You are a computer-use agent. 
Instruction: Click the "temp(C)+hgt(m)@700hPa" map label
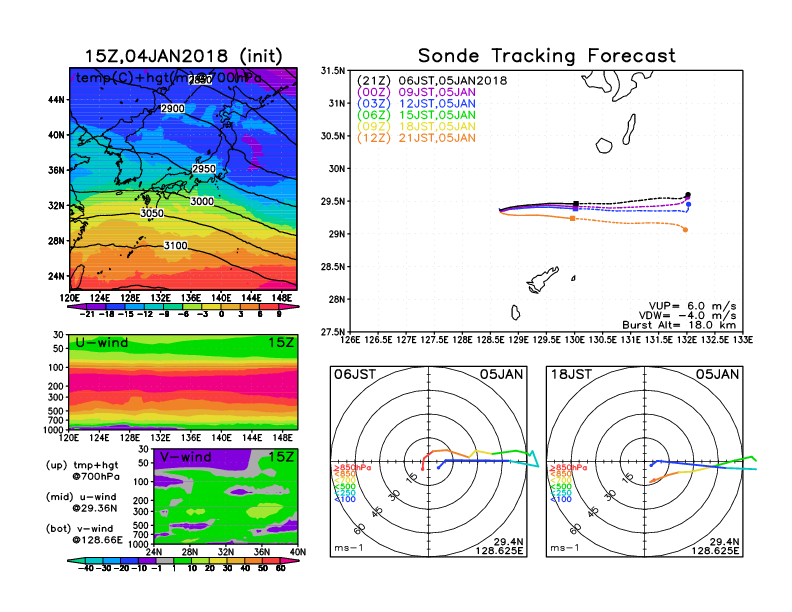click(169, 78)
